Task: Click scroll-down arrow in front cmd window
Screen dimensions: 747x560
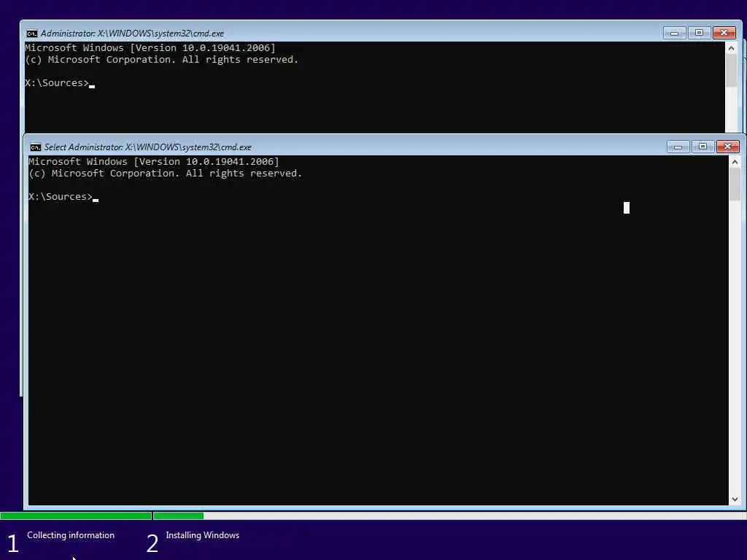Action: (735, 499)
